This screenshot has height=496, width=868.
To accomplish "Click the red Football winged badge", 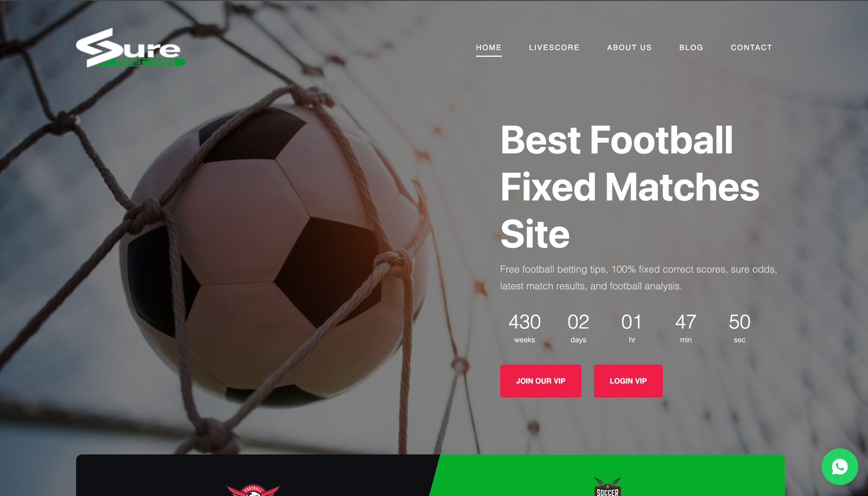I will tap(253, 490).
